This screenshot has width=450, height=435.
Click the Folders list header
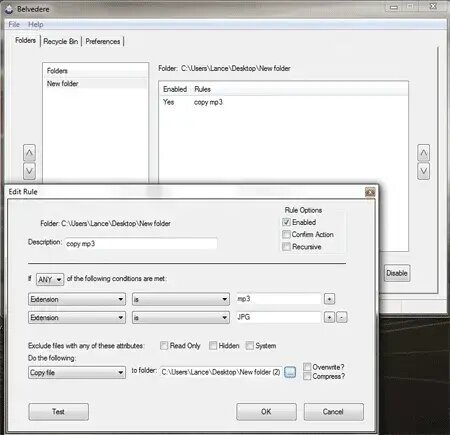click(95, 71)
